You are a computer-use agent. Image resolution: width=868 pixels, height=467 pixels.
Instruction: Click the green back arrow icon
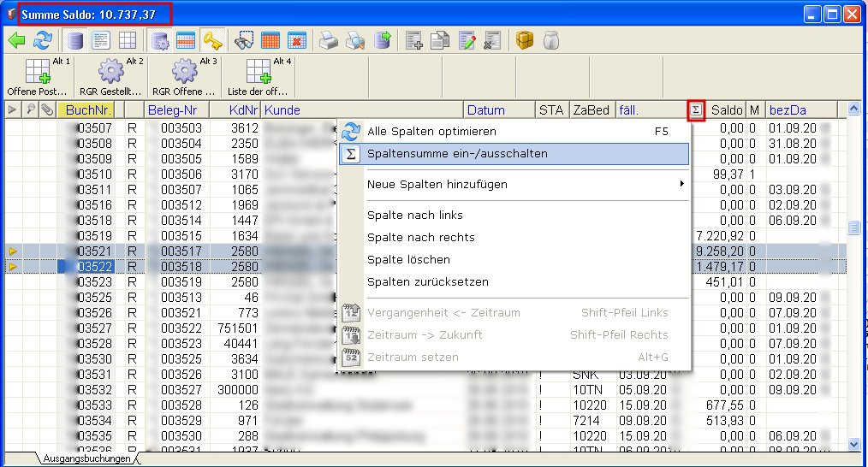pos(16,40)
